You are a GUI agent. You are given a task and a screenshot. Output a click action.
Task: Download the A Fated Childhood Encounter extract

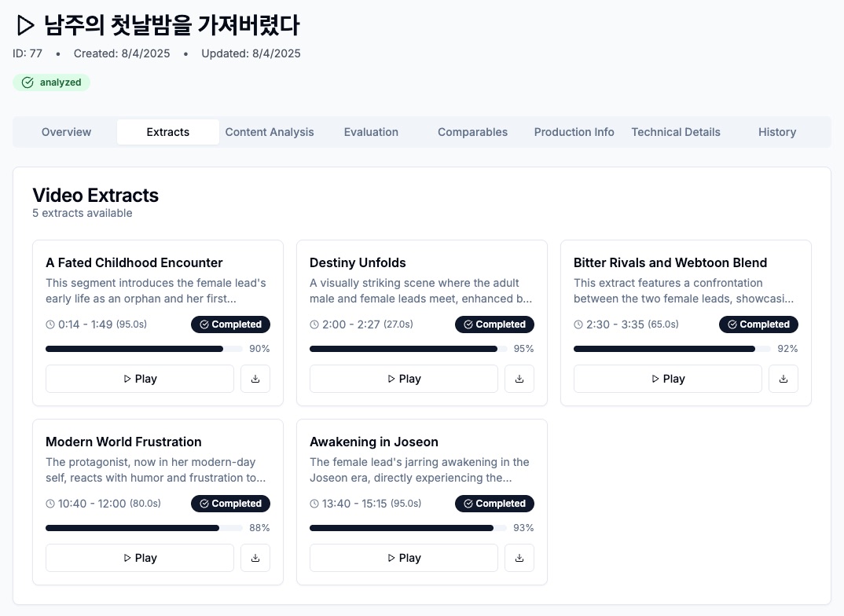(x=255, y=379)
